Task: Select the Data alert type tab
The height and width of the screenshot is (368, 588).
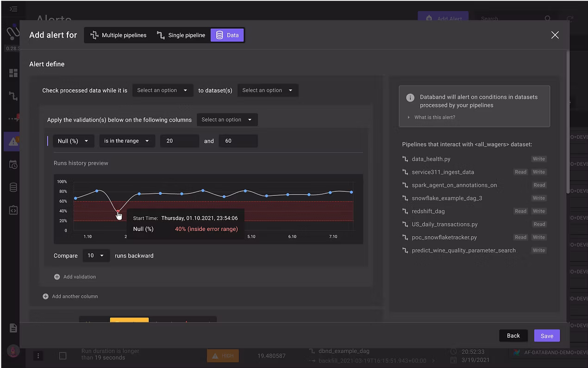Action: point(227,35)
